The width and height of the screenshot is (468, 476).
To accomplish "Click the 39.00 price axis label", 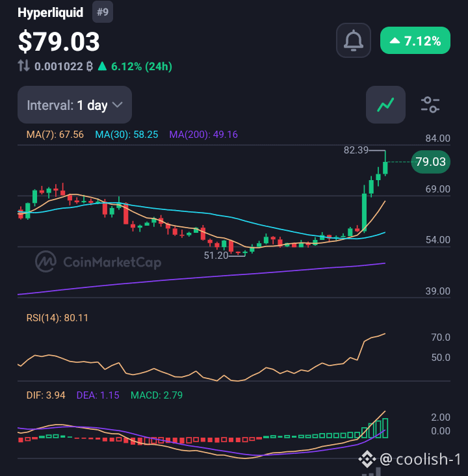I will pos(437,291).
